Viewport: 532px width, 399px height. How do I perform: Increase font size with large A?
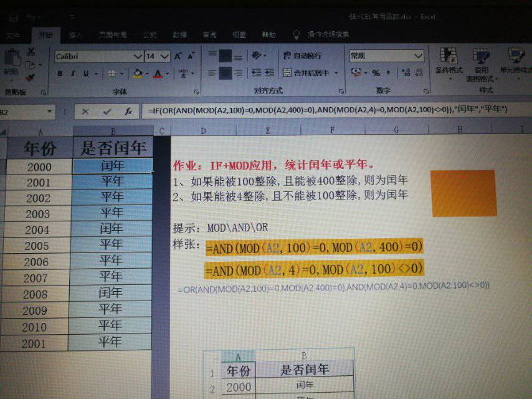[178, 56]
